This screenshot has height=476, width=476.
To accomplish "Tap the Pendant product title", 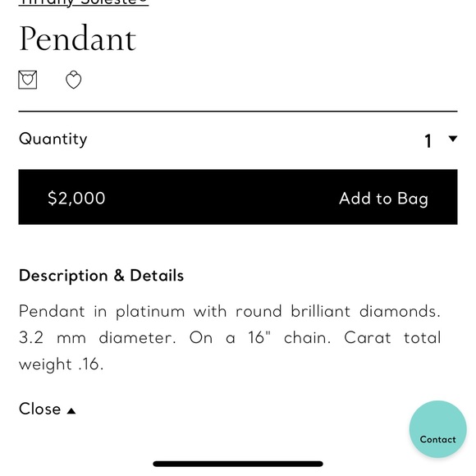I will [77, 39].
